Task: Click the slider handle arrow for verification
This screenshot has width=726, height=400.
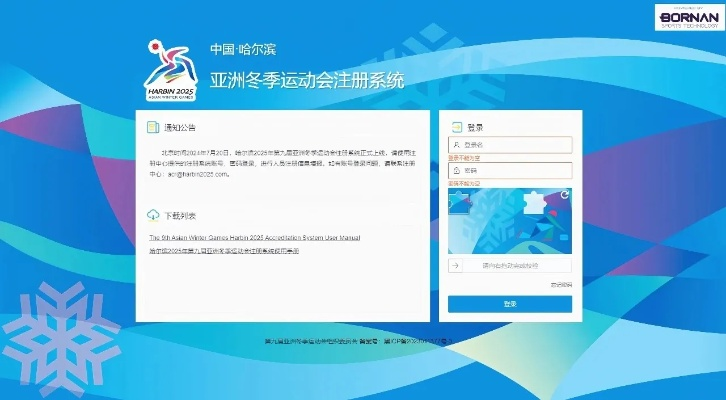Action: pyautogui.click(x=455, y=266)
